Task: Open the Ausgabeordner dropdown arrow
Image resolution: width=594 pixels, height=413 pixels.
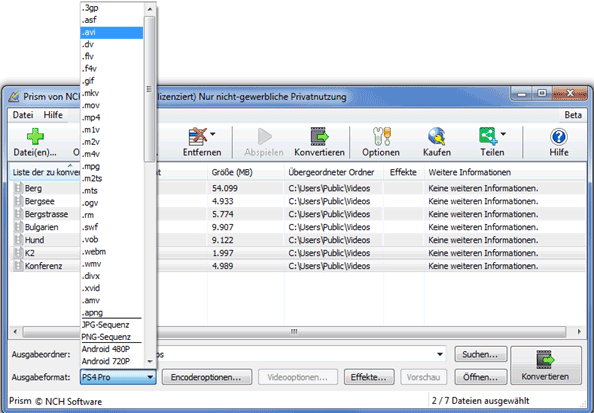Action: [440, 355]
